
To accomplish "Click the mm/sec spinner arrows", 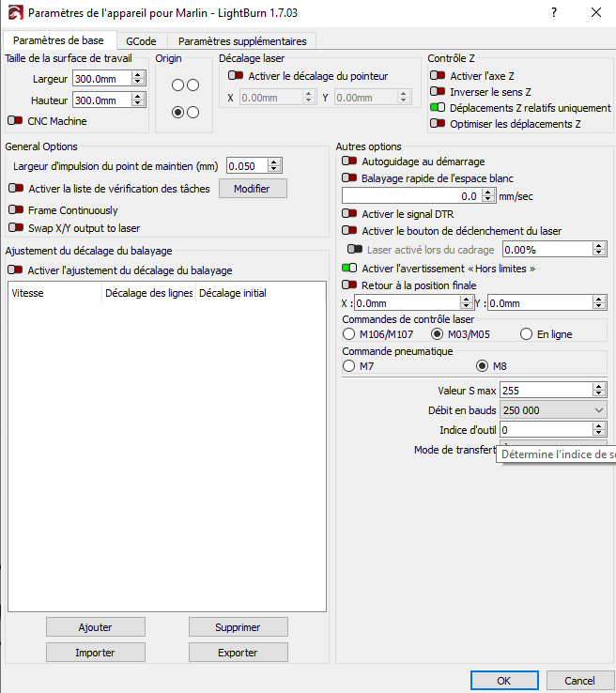I will tap(488, 196).
